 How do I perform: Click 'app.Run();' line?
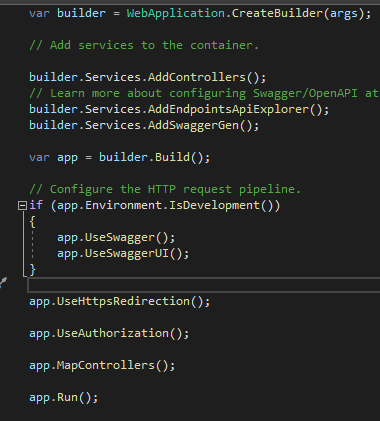[64, 397]
